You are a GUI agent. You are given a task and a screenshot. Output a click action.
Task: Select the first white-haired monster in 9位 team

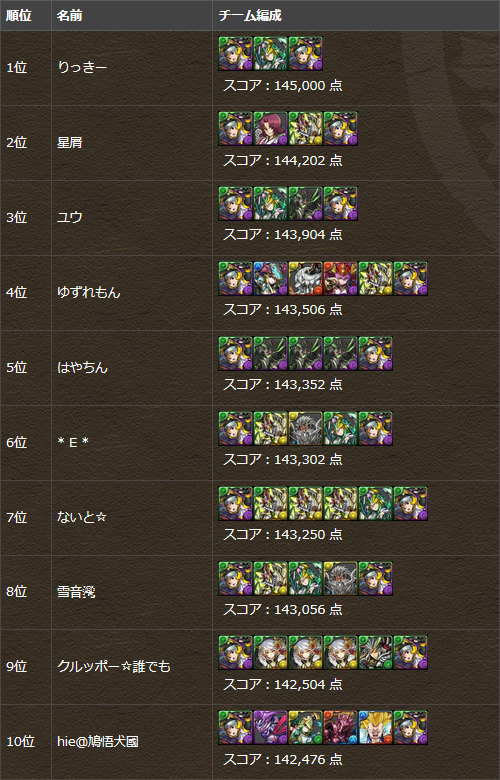tap(271, 653)
